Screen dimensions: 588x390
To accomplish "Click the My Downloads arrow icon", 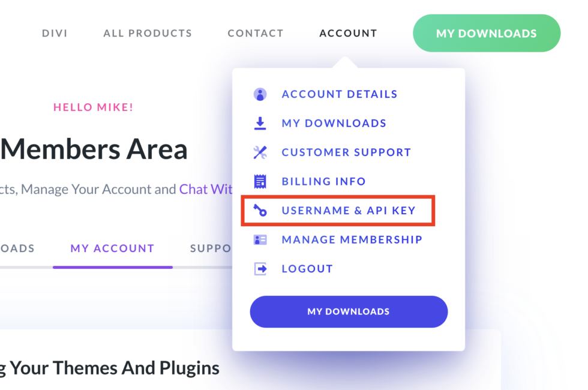I will coord(260,124).
